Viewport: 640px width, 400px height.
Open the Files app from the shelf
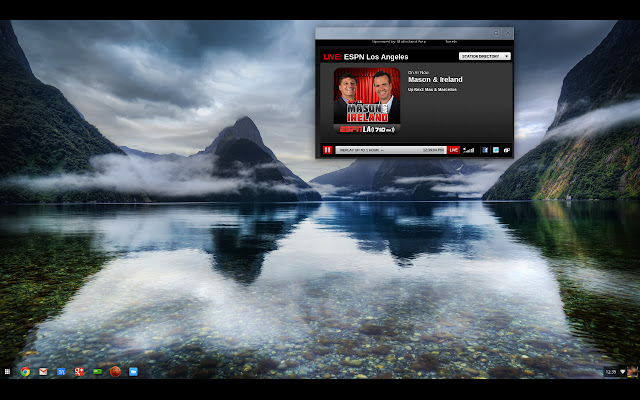(133, 371)
